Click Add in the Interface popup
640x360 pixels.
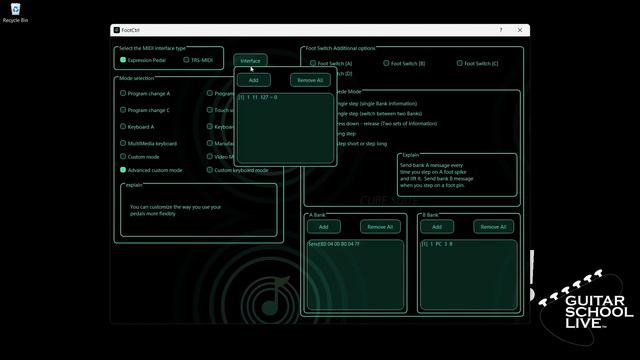click(253, 80)
